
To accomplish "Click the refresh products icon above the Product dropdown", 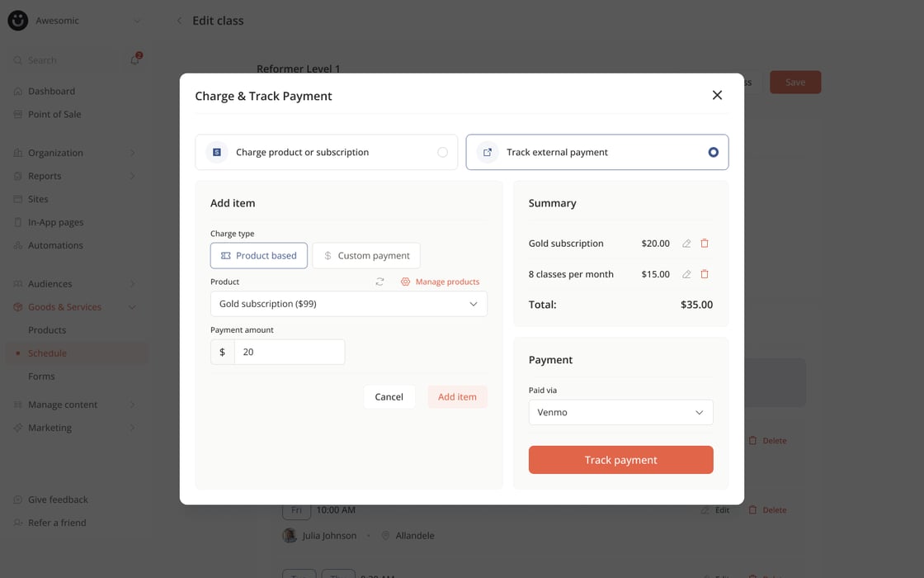I will 379,282.
